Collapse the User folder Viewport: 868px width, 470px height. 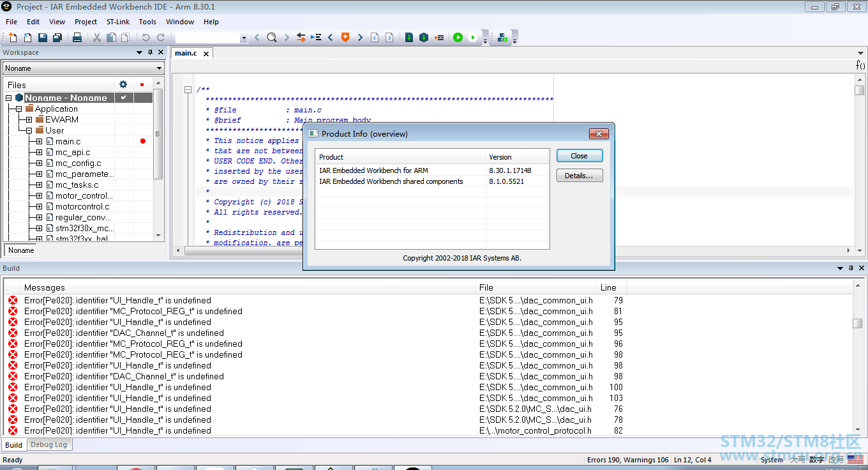pos(29,130)
